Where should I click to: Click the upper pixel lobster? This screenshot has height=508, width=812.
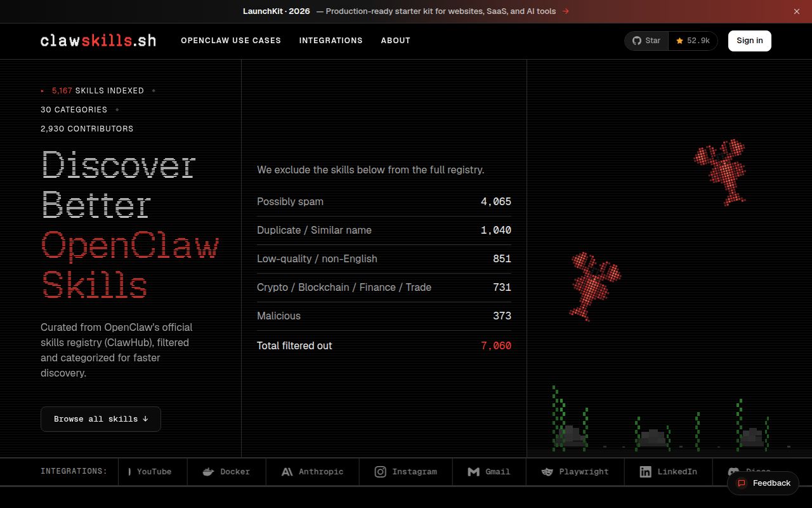tap(720, 171)
